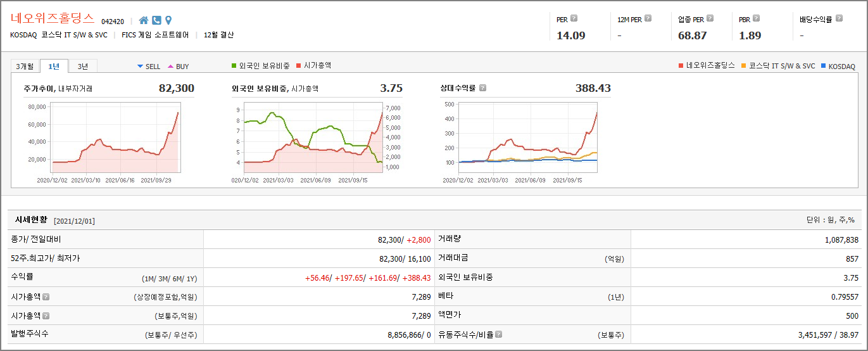Open help icon for 시가총액 (상장예정포함) row
Viewport: 868px width, 351px height.
(x=46, y=297)
